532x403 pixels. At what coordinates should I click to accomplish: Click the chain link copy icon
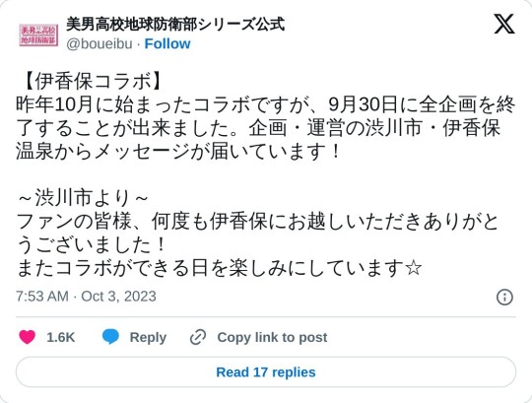click(198, 337)
